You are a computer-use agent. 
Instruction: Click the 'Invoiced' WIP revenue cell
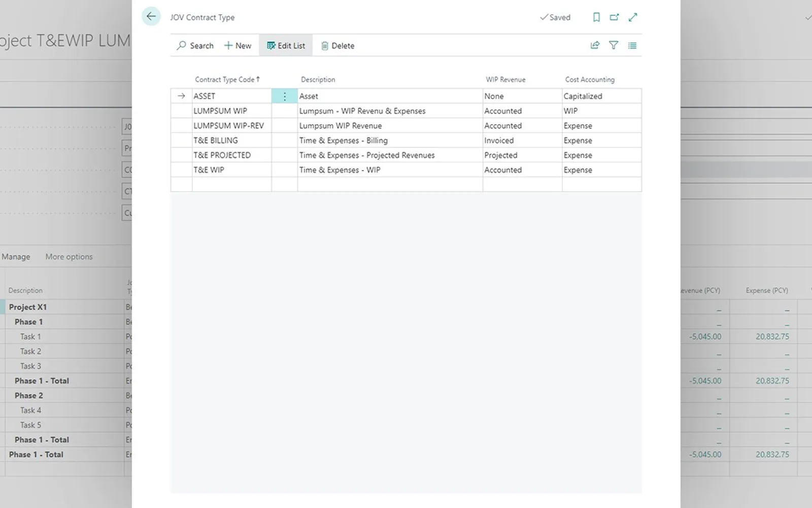(522, 140)
